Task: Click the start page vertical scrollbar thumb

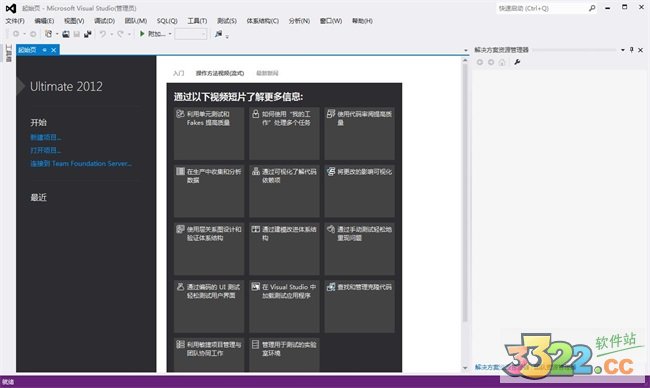Action: 465,193
